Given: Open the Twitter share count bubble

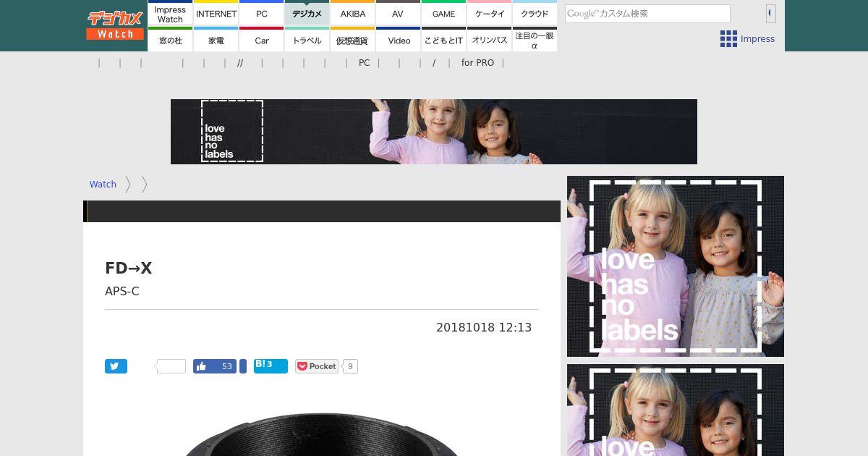Looking at the screenshot, I should (171, 366).
